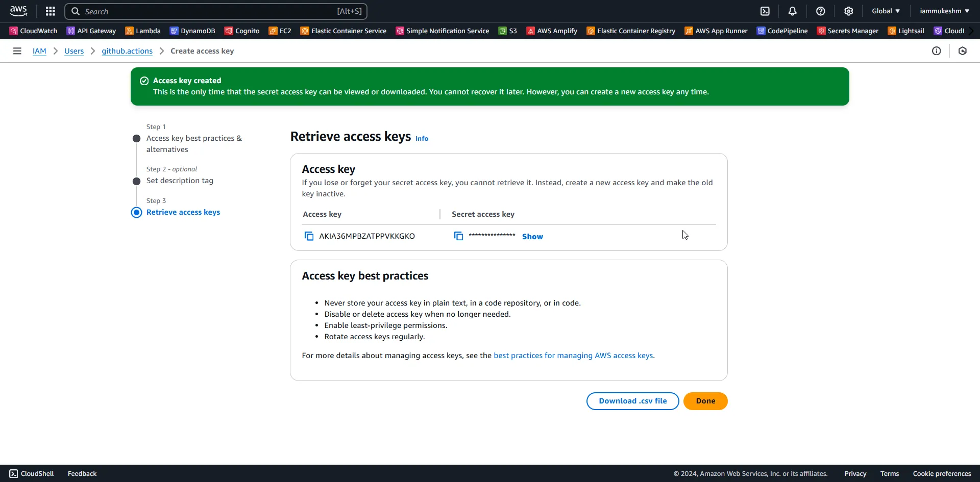
Task: Open the CloudWatch service from favorites bar
Action: [x=33, y=31]
